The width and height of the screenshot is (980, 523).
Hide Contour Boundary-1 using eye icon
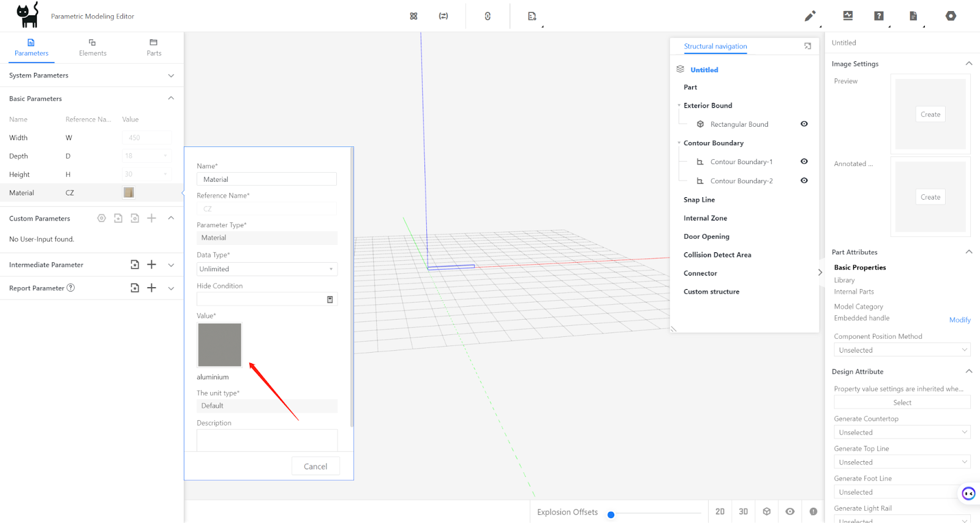(x=804, y=162)
